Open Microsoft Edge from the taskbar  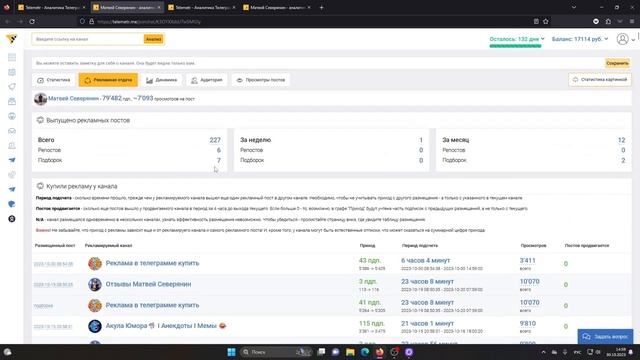tap(365, 352)
